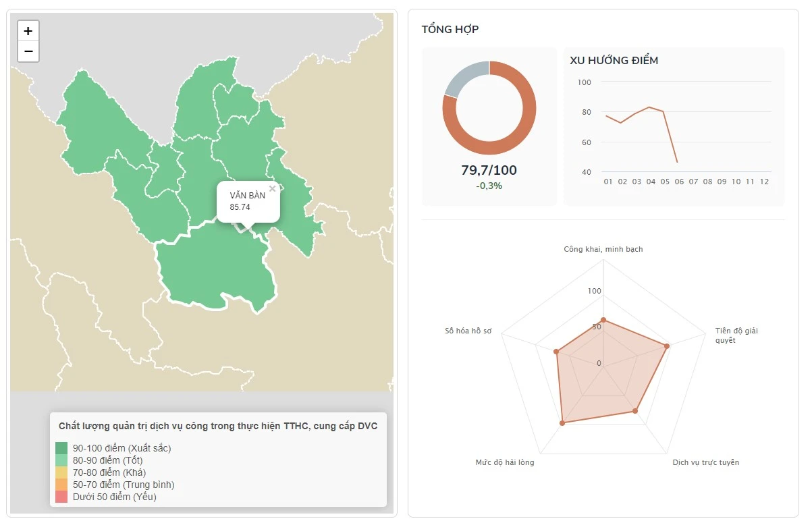Zoom in on the map
Screen dimensions: 812x521
[x=28, y=31]
